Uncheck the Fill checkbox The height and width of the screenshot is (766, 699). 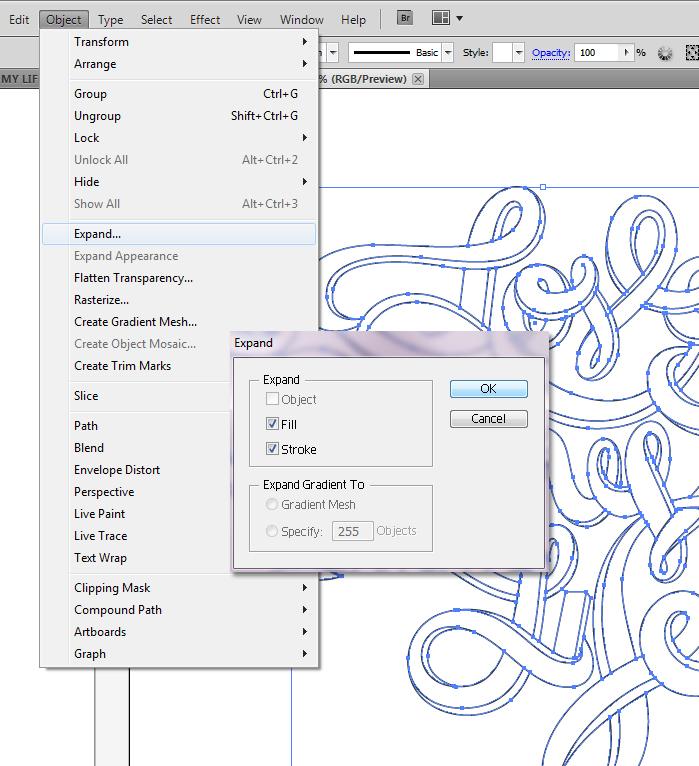point(272,424)
